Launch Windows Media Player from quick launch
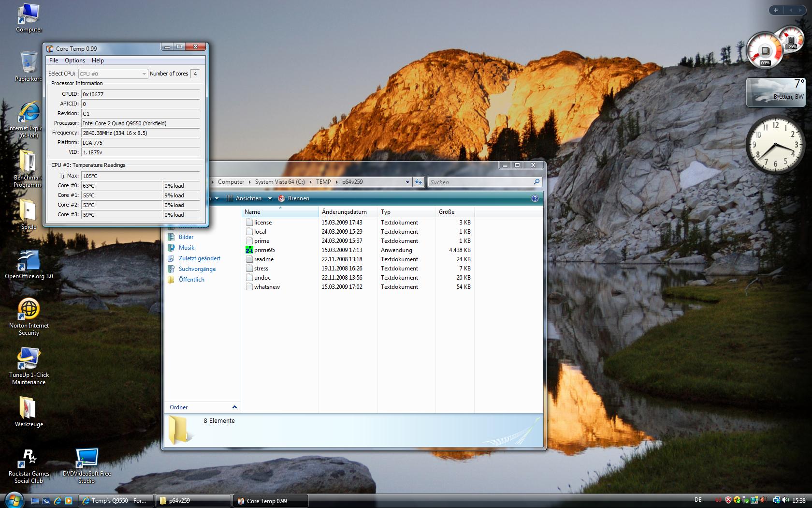This screenshot has height=508, width=812. 69,501
